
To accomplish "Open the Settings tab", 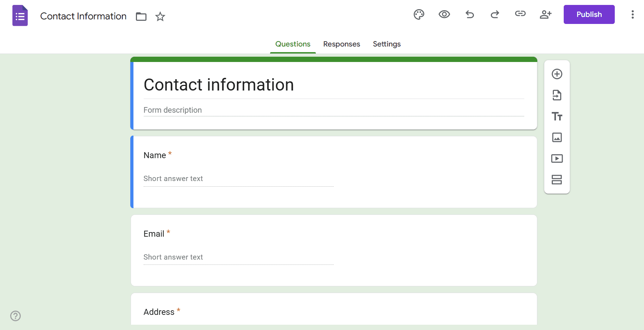I will coord(386,44).
